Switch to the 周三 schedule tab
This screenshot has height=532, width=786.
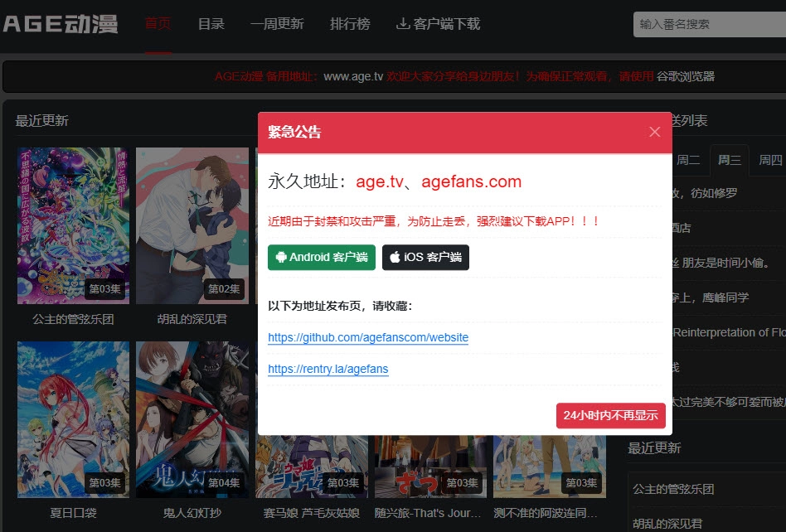[x=730, y=160]
